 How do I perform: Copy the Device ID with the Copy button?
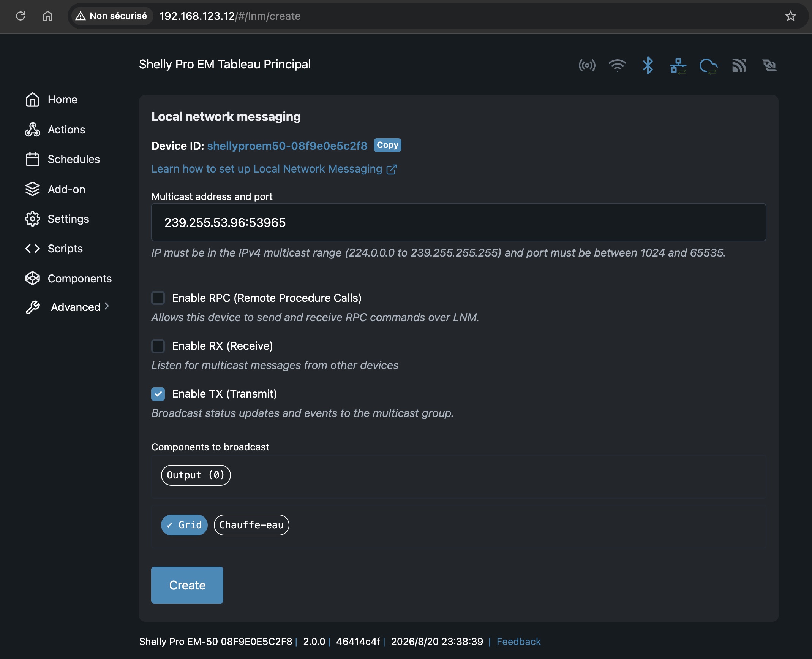pyautogui.click(x=387, y=145)
